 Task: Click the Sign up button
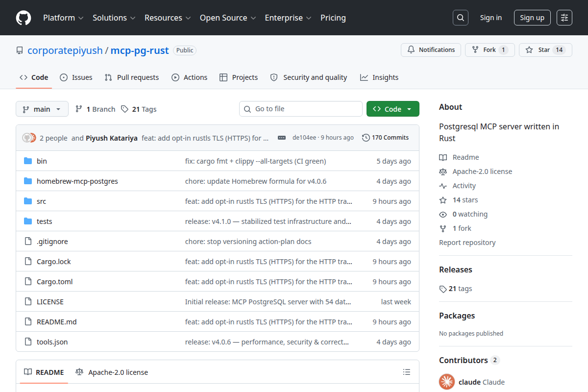(x=532, y=18)
